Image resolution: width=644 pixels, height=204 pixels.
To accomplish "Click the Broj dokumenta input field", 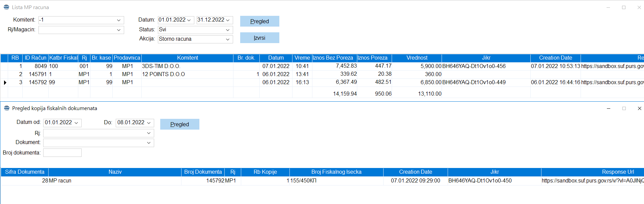I will point(62,153).
